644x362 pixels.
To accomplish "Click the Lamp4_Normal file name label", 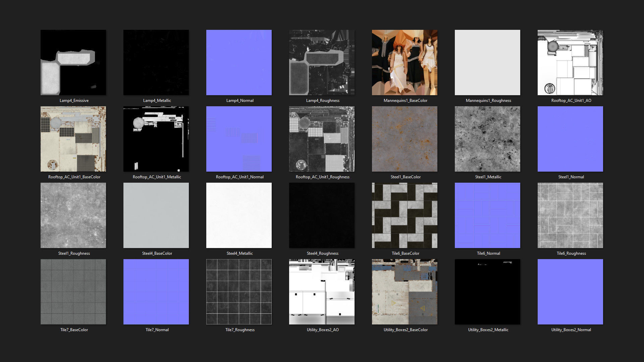I will click(240, 101).
